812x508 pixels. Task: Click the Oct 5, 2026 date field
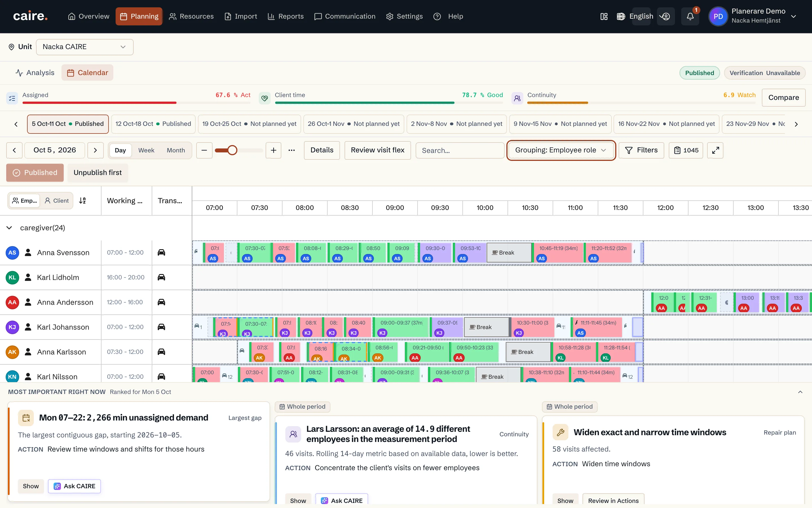pyautogui.click(x=55, y=150)
